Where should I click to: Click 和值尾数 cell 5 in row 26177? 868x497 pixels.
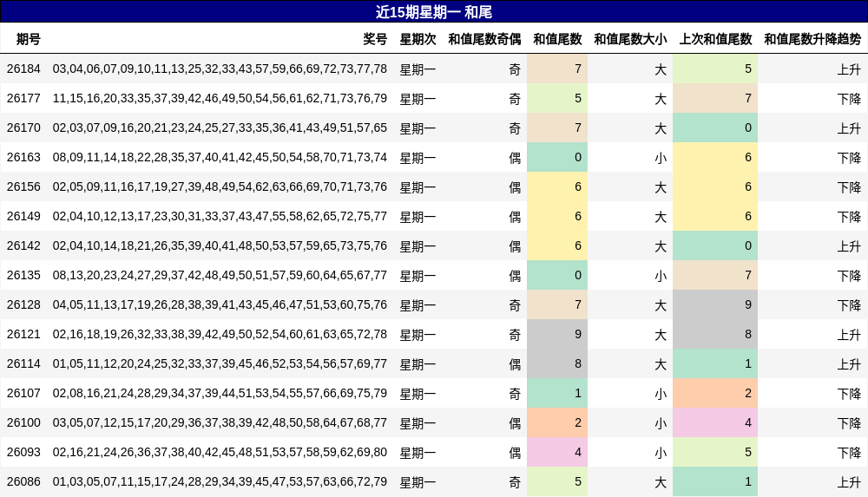(557, 98)
